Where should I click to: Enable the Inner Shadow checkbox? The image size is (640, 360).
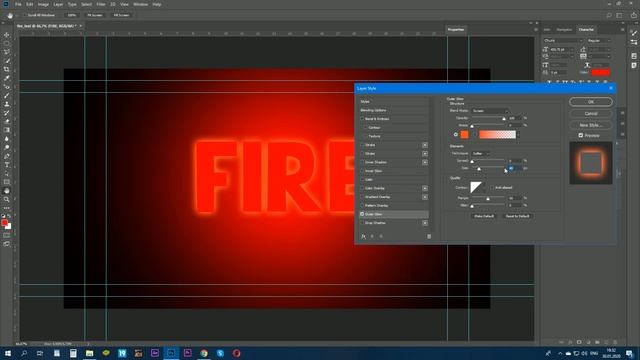362,162
